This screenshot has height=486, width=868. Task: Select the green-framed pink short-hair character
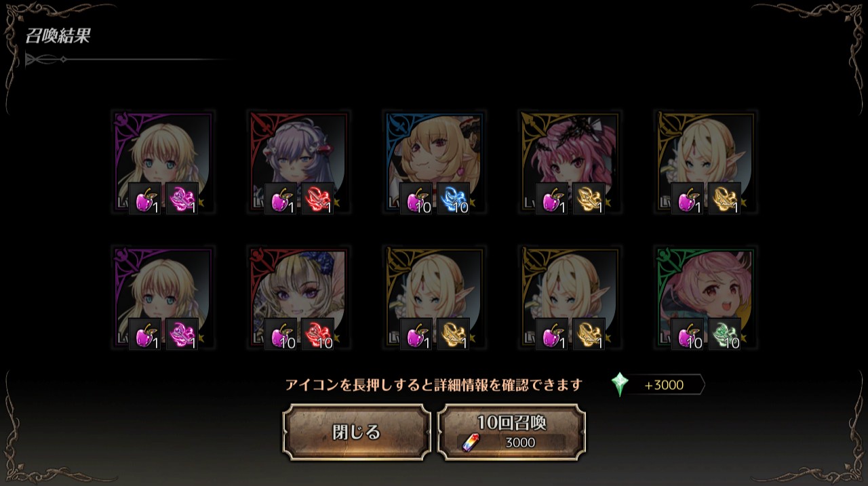[706, 298]
